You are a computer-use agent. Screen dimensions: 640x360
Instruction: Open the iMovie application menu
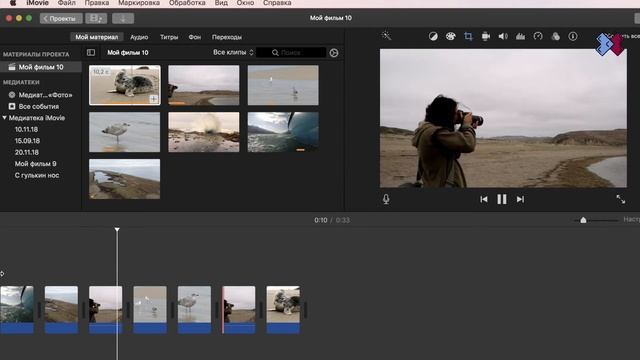point(38,3)
